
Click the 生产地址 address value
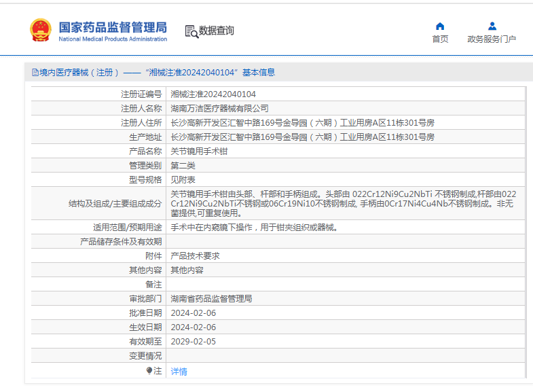tap(303, 137)
